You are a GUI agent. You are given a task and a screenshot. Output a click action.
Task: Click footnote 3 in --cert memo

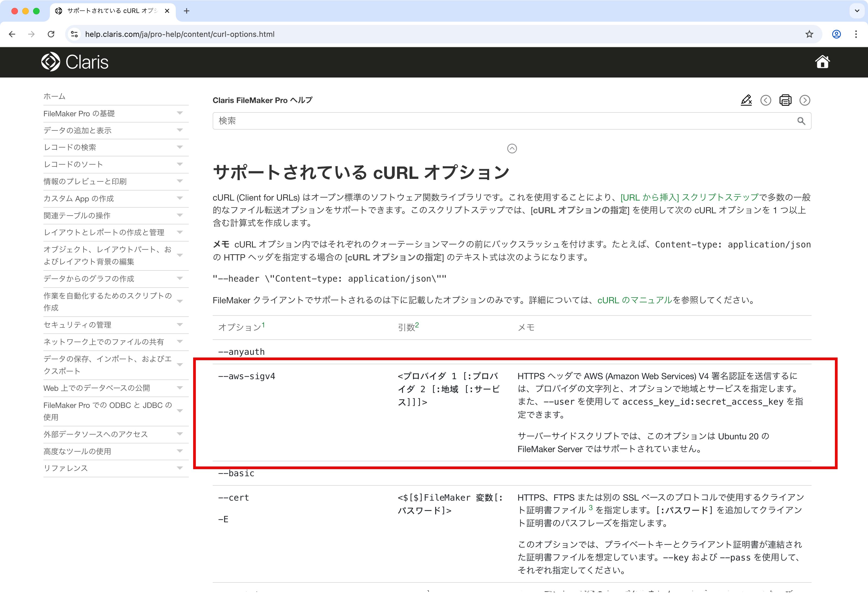click(591, 507)
